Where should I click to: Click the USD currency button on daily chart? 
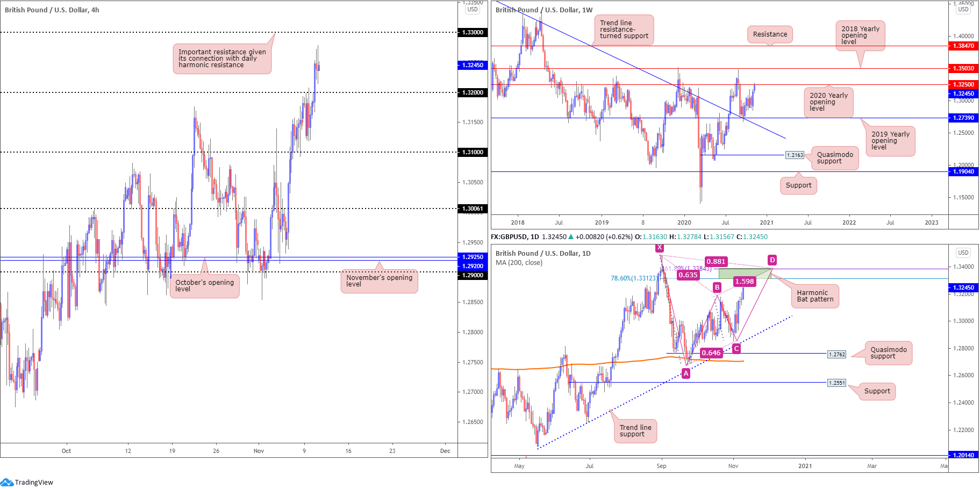pos(963,253)
